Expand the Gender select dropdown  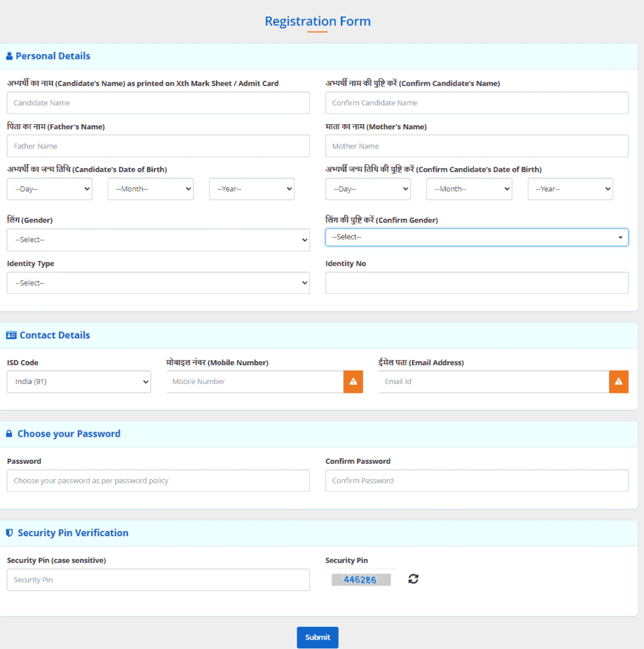[x=158, y=240]
